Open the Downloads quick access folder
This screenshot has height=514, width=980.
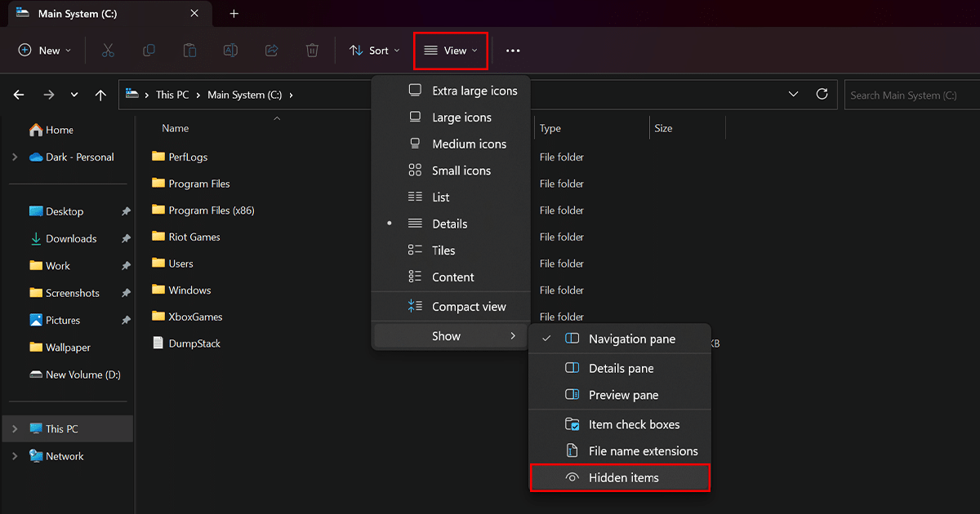click(x=70, y=238)
